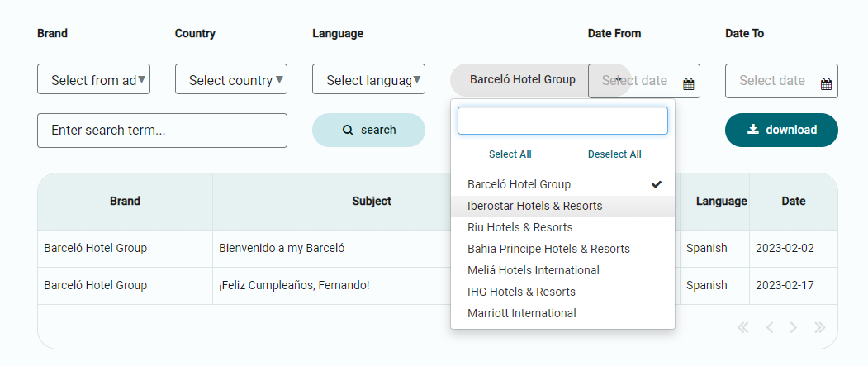Uncheck Barceló Hotel Group checkmark
The height and width of the screenshot is (366, 868).
(x=657, y=184)
